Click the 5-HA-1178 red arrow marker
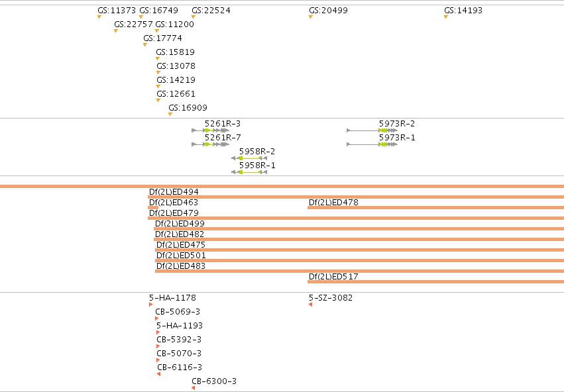This screenshot has height=392, width=564. [150, 305]
